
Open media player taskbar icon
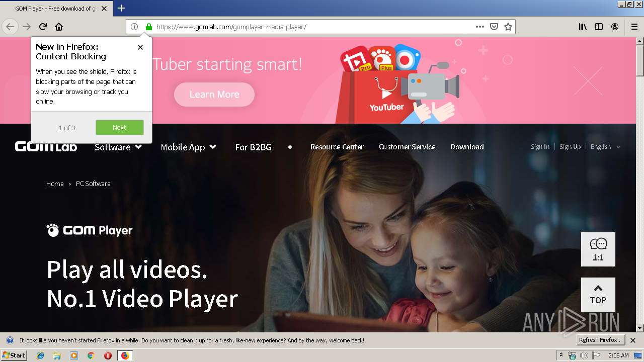(74, 355)
